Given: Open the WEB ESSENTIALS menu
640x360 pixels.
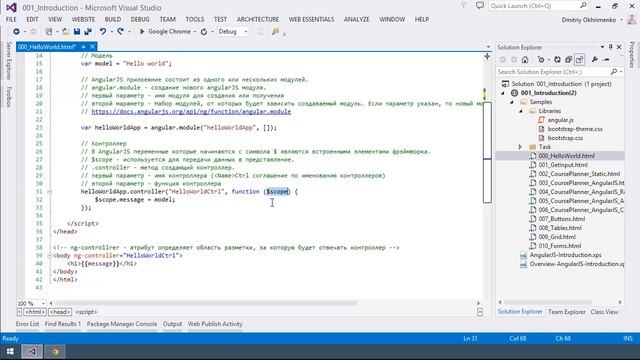Looking at the screenshot, I should [x=311, y=19].
